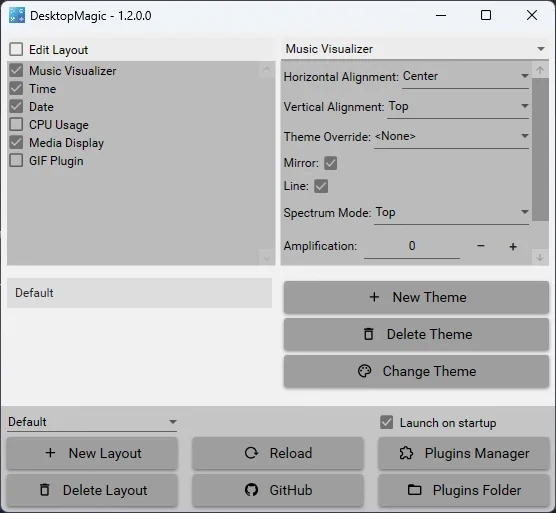Screen dimensions: 556x513
Task: Click the plus icon on New Theme
Action: (x=374, y=297)
